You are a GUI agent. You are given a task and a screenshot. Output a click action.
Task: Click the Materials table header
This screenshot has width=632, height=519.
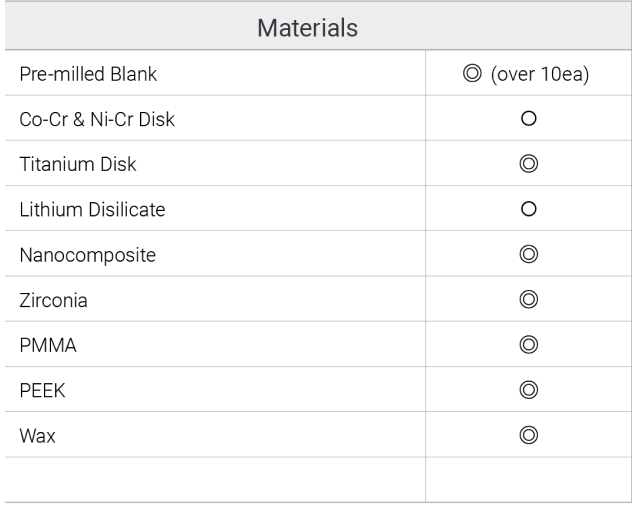click(308, 28)
